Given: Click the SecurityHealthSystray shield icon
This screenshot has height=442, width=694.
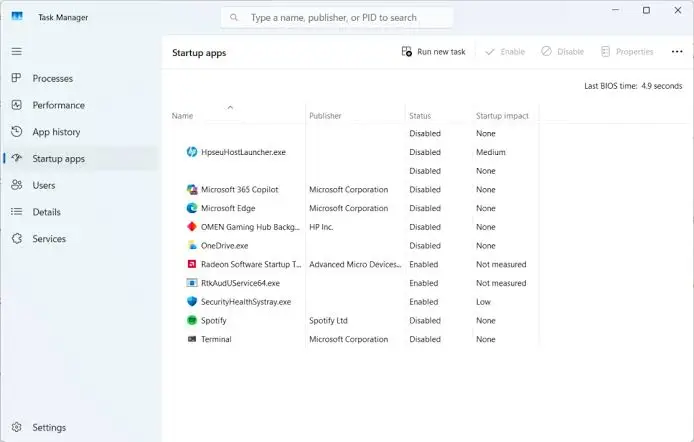Looking at the screenshot, I should tap(192, 301).
